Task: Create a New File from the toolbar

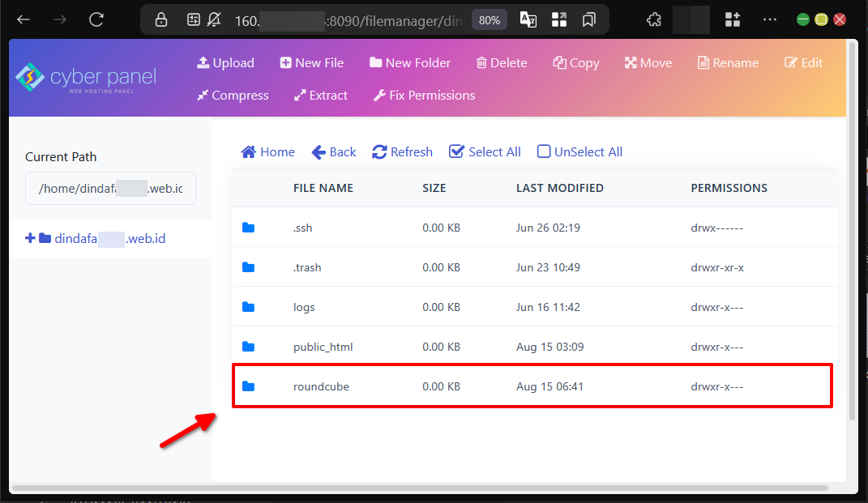Action: coord(285,63)
